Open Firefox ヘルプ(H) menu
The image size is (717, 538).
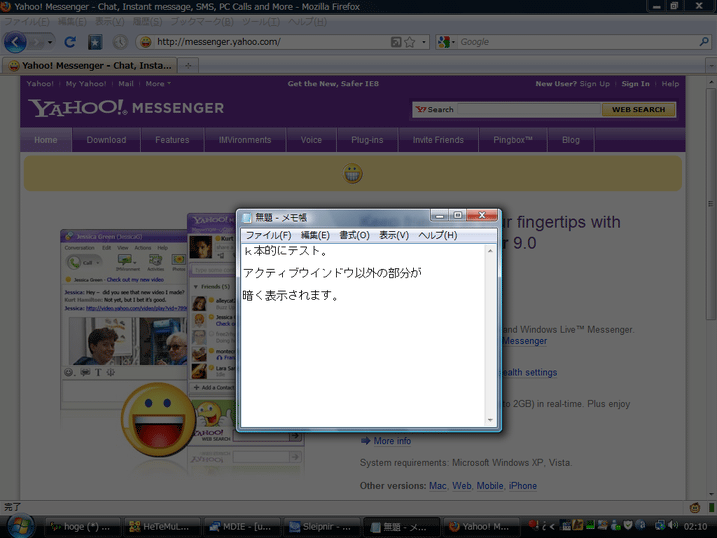tap(307, 21)
